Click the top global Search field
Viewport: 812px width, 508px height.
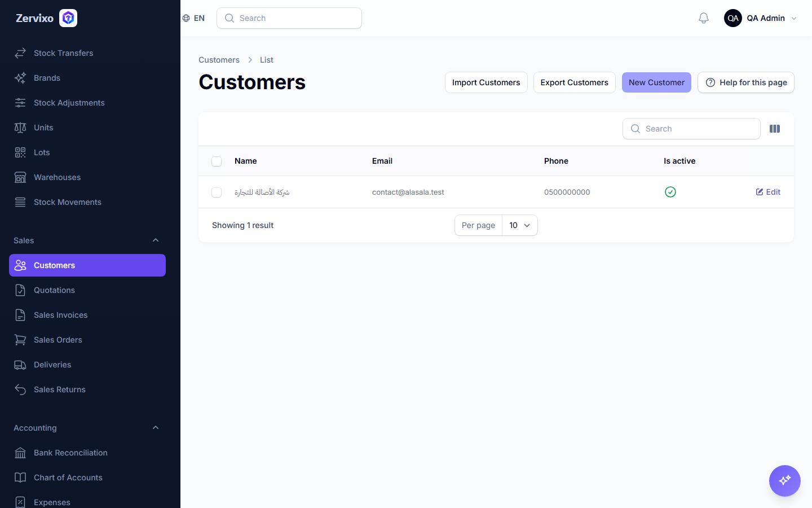[x=289, y=18]
